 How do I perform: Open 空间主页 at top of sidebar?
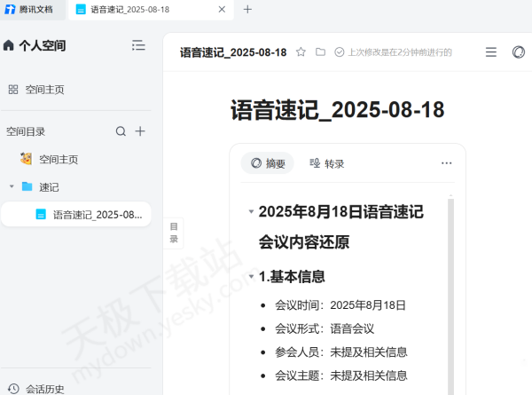click(x=43, y=90)
